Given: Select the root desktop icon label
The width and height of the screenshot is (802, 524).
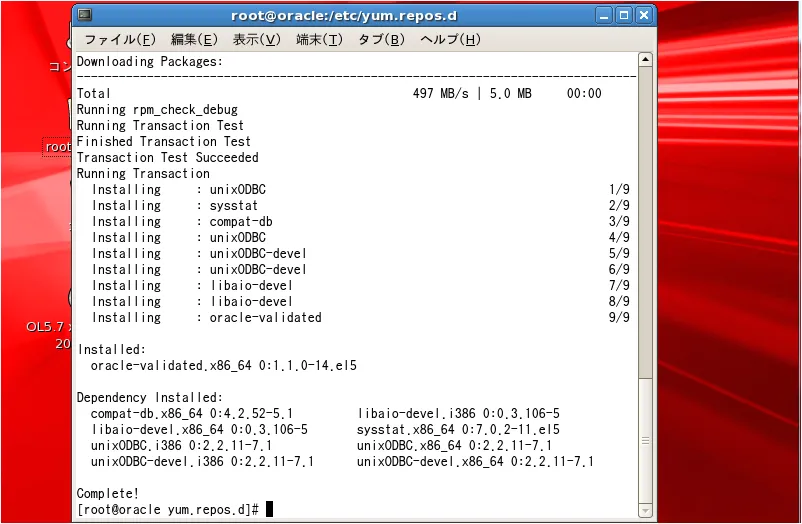Looking at the screenshot, I should (x=58, y=147).
